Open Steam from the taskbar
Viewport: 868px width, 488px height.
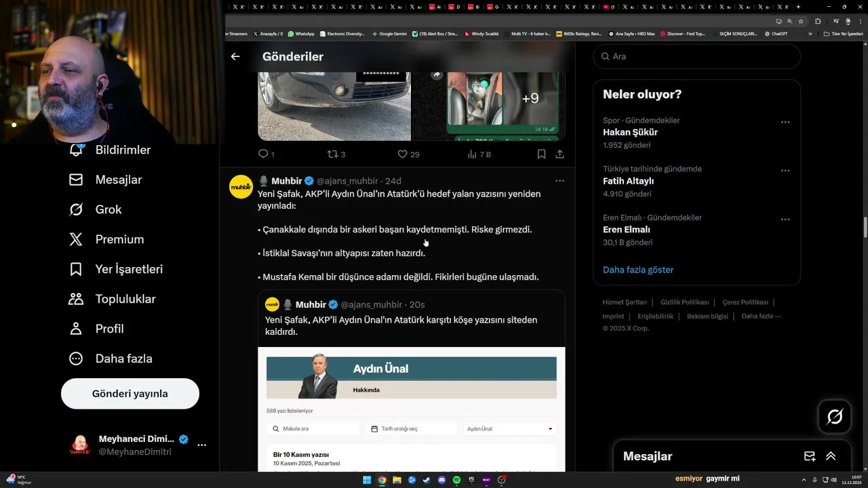427,480
